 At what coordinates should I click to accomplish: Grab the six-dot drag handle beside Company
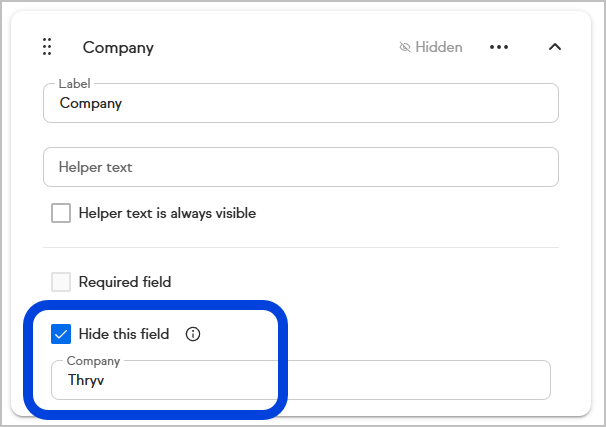47,47
